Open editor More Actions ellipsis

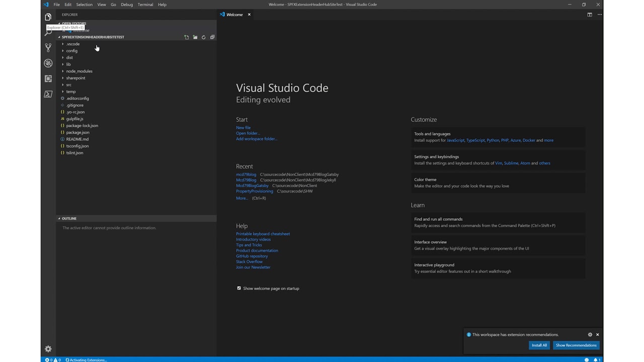pos(599,15)
